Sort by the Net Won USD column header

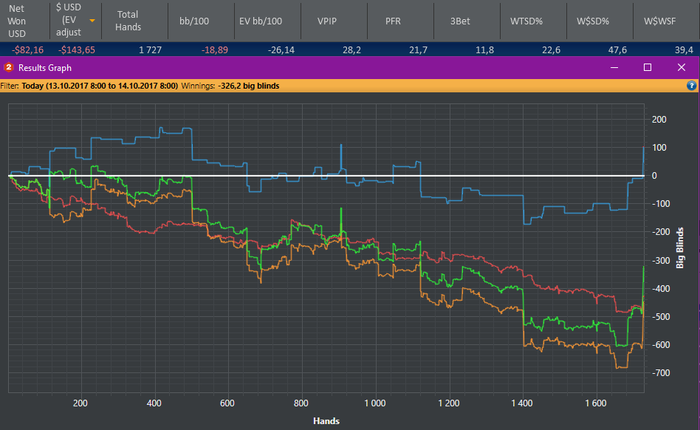(17, 21)
